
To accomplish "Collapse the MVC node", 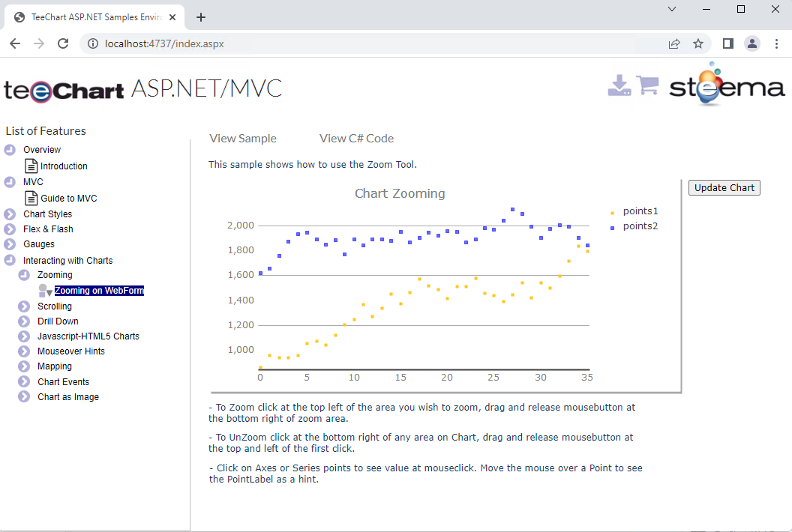I will coord(10,182).
